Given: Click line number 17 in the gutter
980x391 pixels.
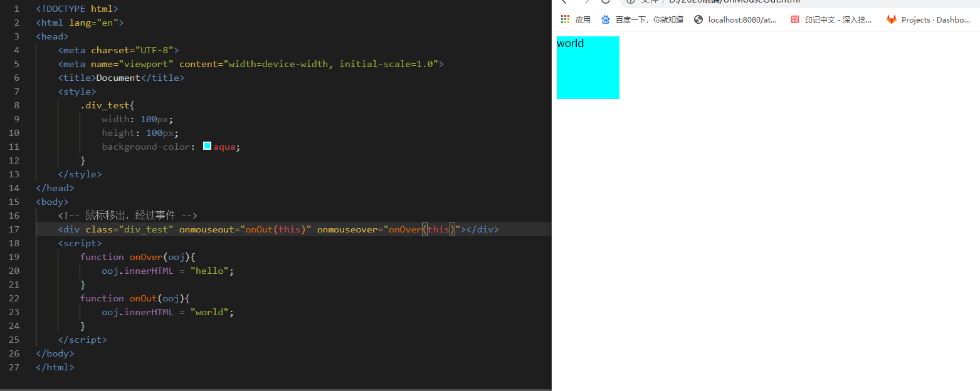Looking at the screenshot, I should [14, 229].
